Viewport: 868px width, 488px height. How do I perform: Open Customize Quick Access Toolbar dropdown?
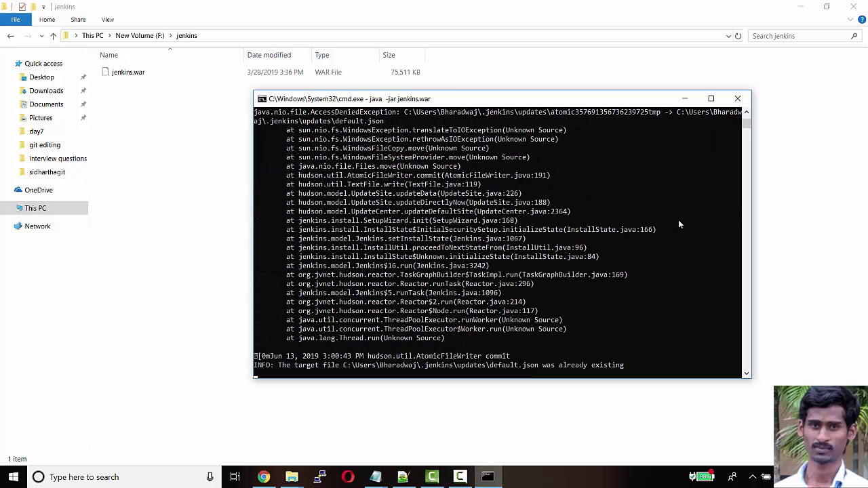pos(44,7)
